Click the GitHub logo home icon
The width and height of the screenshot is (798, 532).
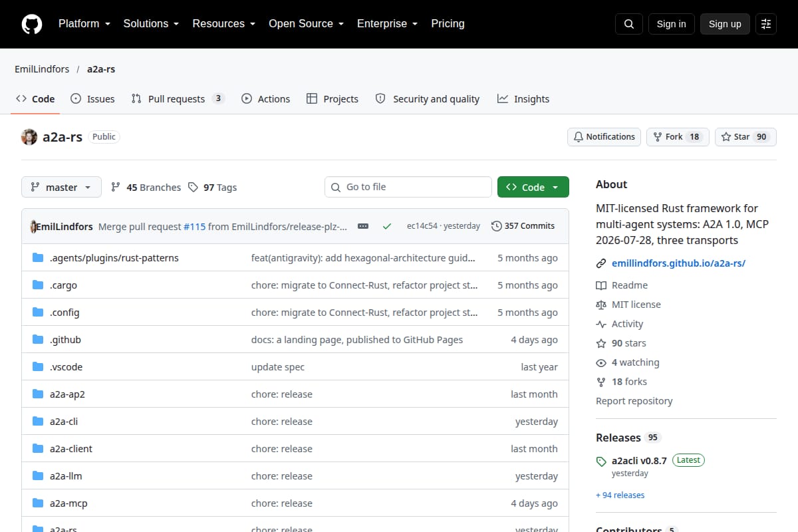[32, 24]
